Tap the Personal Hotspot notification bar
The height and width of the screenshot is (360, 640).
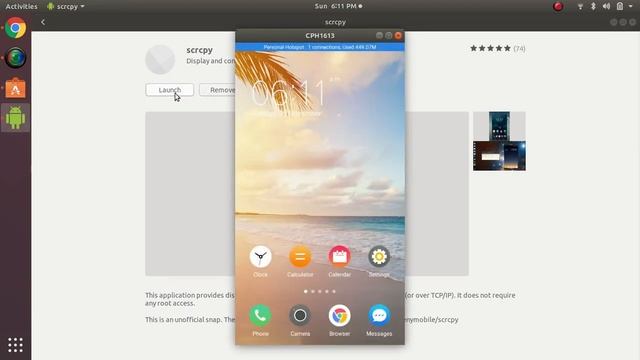tap(320, 47)
